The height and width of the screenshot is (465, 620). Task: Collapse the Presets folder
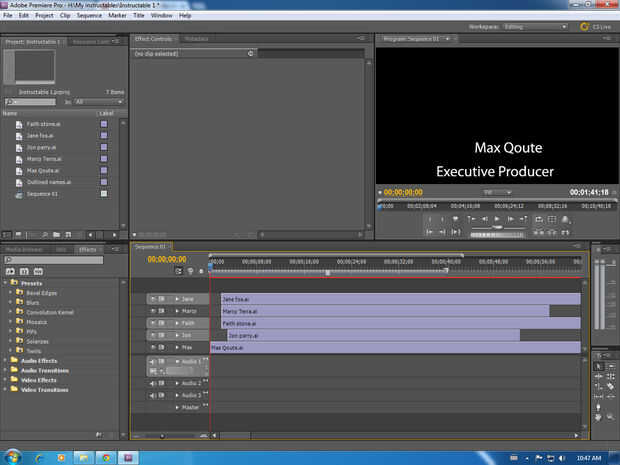(x=5, y=283)
